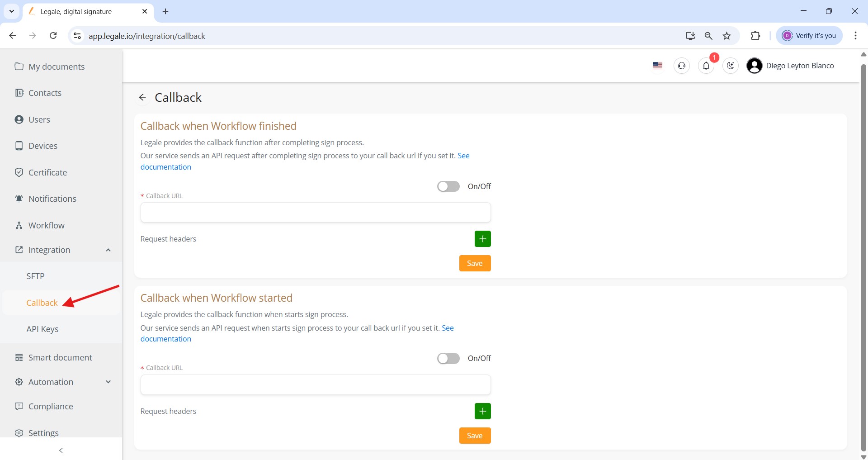Open See documentation link for Workflow finished
This screenshot has height=460, width=868.
click(x=166, y=167)
